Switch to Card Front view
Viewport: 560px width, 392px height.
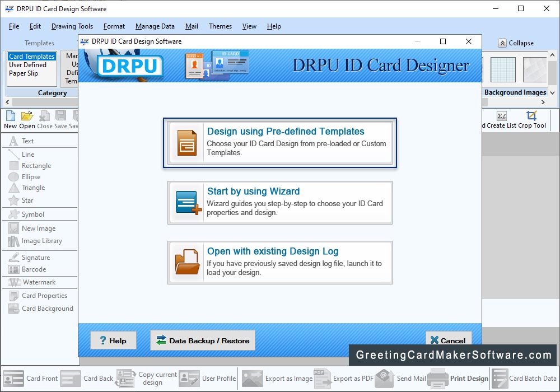(x=30, y=379)
